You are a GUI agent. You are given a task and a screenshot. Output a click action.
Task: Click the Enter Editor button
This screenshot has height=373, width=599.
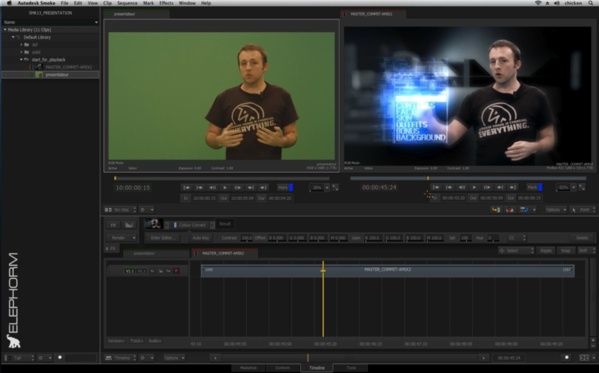(163, 238)
